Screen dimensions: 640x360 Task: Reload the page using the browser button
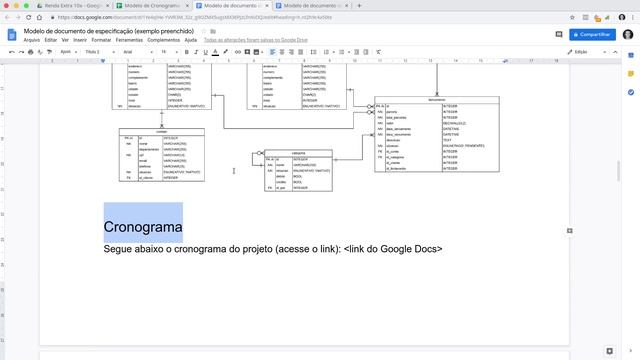[29, 17]
